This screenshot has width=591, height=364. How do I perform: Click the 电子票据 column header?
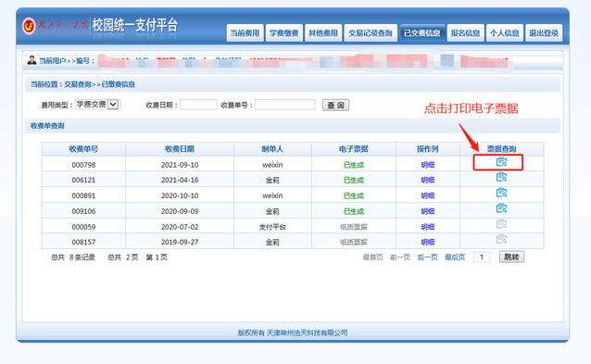pos(354,149)
